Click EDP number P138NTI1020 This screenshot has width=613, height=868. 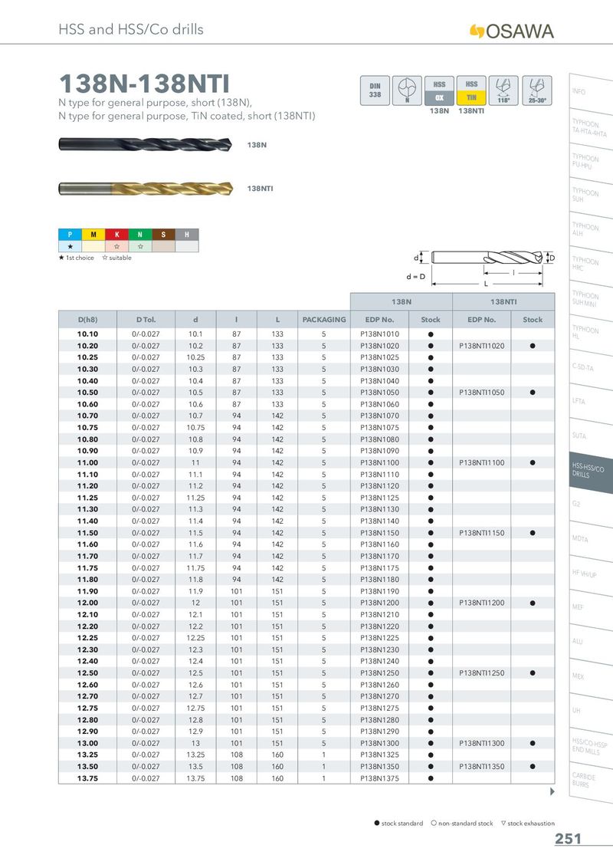[x=481, y=345]
